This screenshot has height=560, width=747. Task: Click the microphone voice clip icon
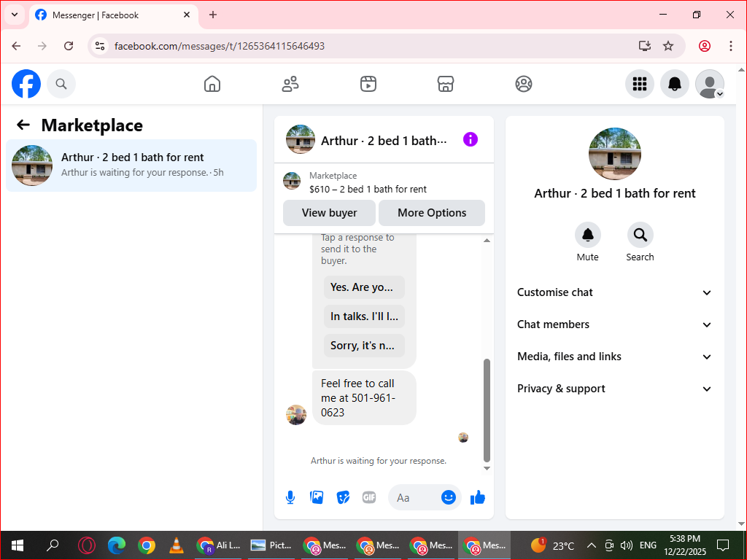coord(290,497)
